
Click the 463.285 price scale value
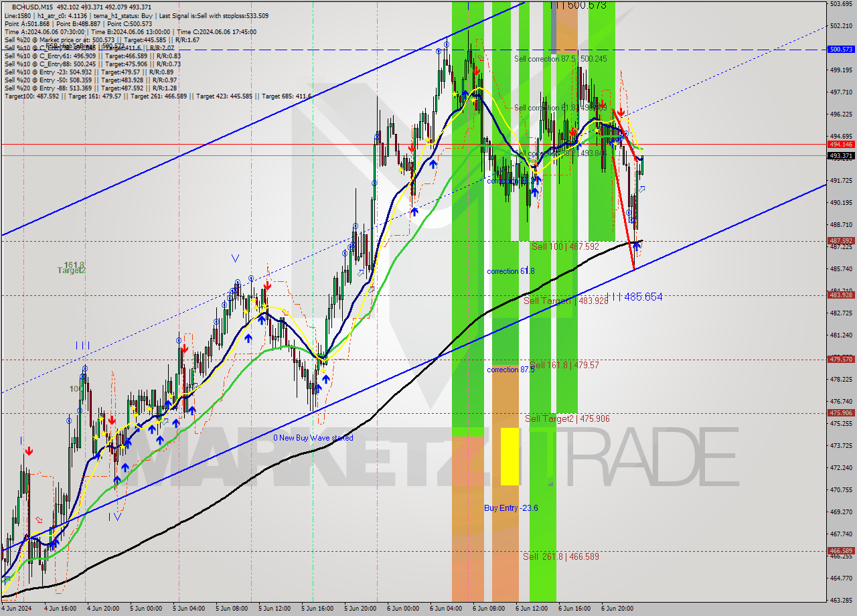[x=841, y=600]
